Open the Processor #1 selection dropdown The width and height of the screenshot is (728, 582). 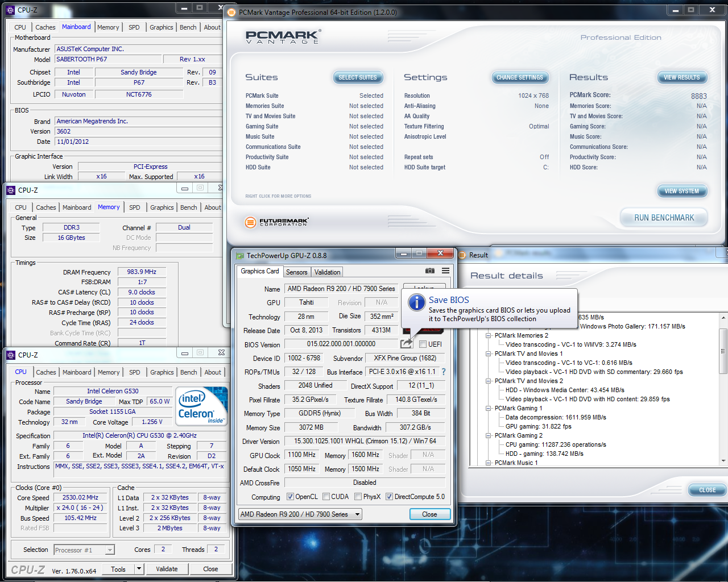[x=84, y=550]
